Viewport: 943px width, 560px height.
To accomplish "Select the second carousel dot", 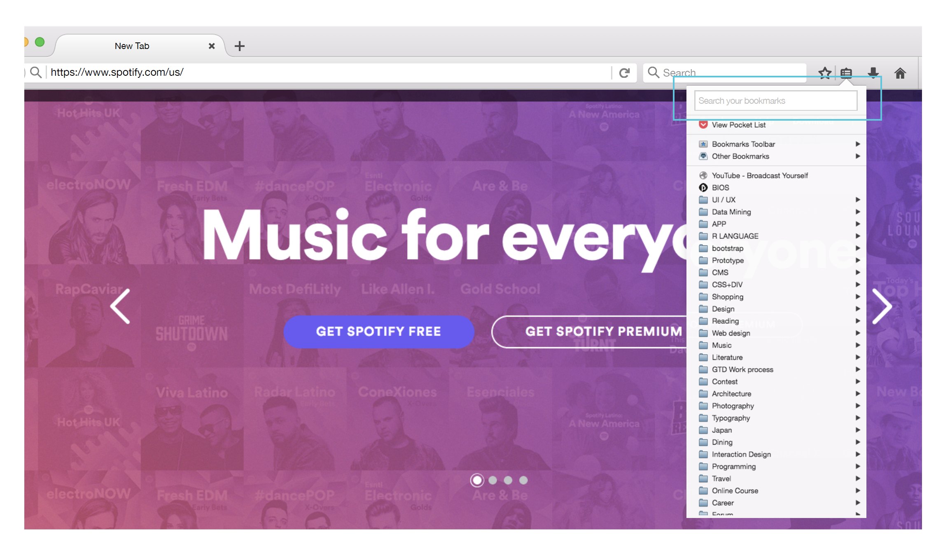I will click(x=493, y=480).
